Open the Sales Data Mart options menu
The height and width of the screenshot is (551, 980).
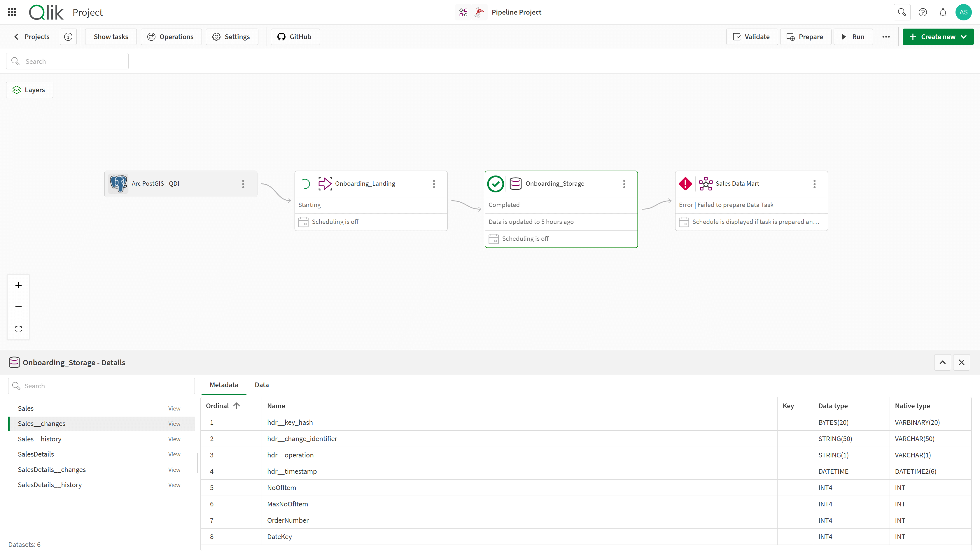(x=814, y=184)
